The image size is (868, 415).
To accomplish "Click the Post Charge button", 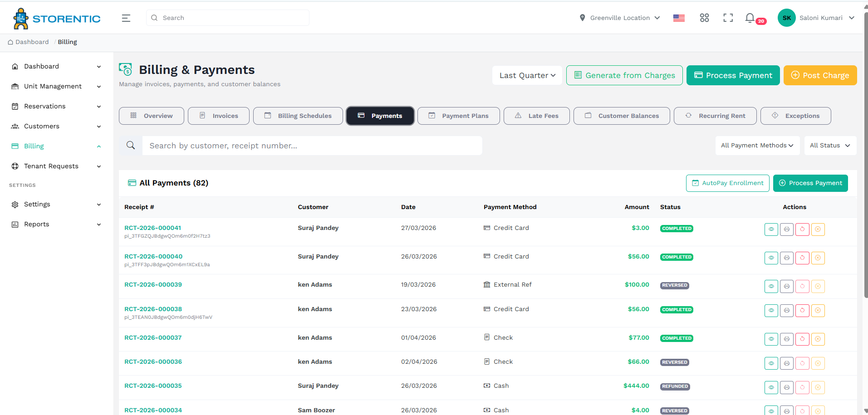I will click(820, 75).
